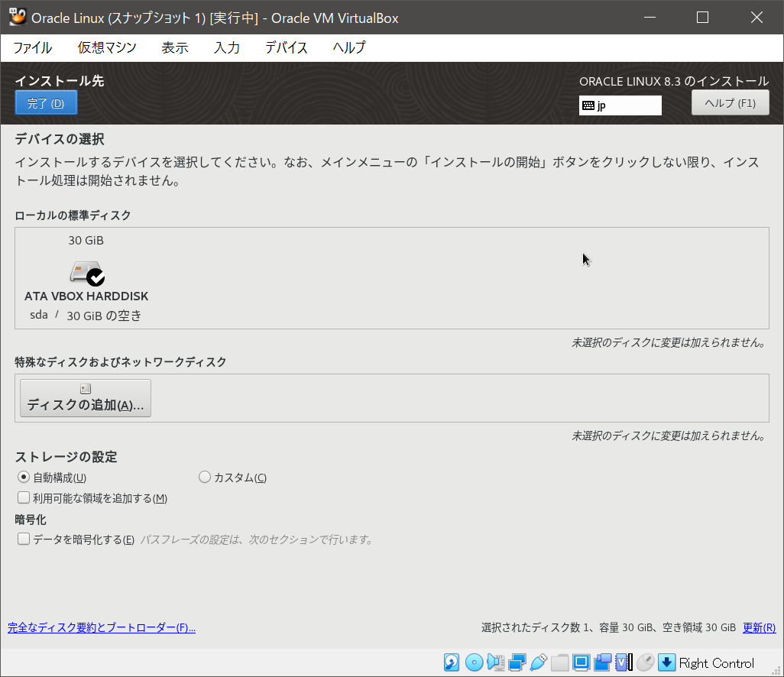This screenshot has width=784, height=677.
Task: Click the keyboard layout icon next to jp
Action: (588, 105)
